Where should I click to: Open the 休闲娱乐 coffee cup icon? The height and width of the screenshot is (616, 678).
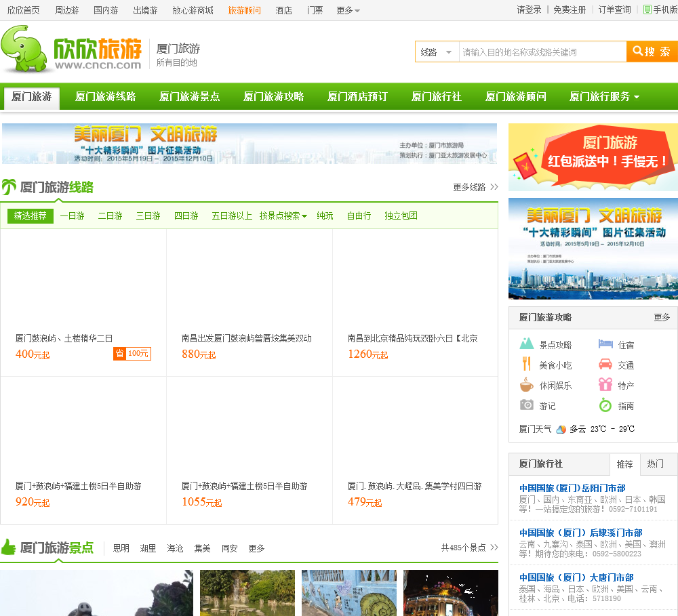[x=526, y=384]
